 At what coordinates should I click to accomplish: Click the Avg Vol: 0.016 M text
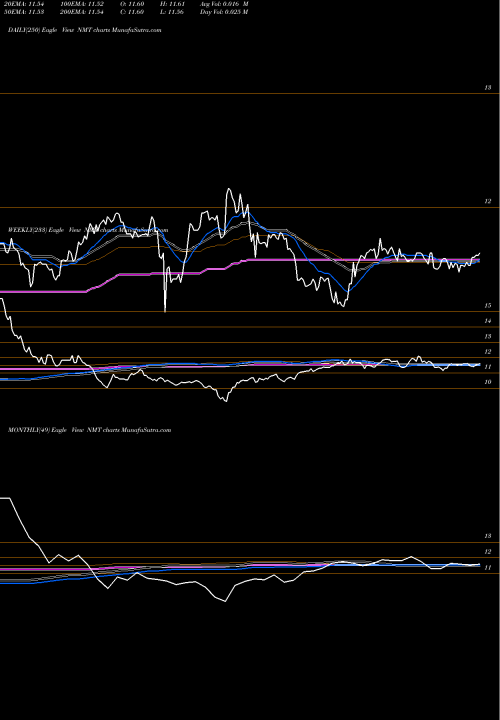pyautogui.click(x=224, y=4)
